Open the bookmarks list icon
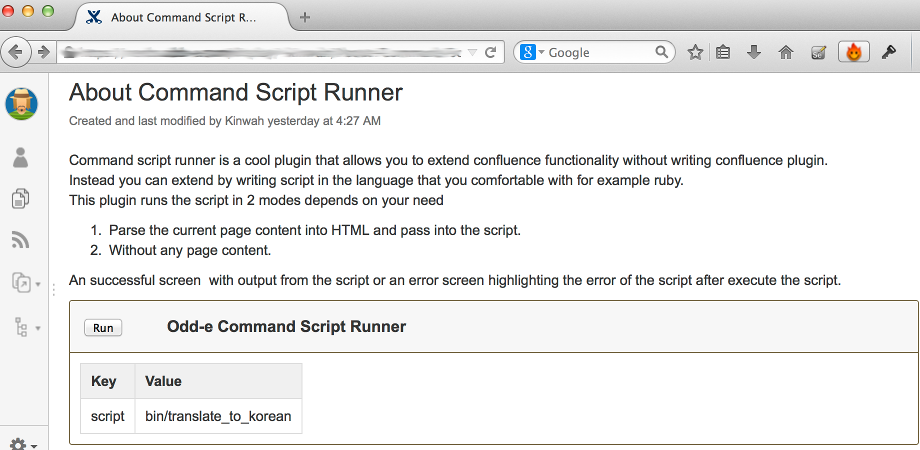 pos(724,52)
